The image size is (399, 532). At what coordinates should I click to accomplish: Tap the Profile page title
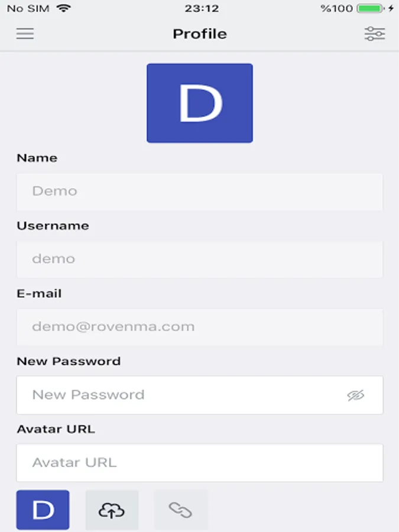200,34
